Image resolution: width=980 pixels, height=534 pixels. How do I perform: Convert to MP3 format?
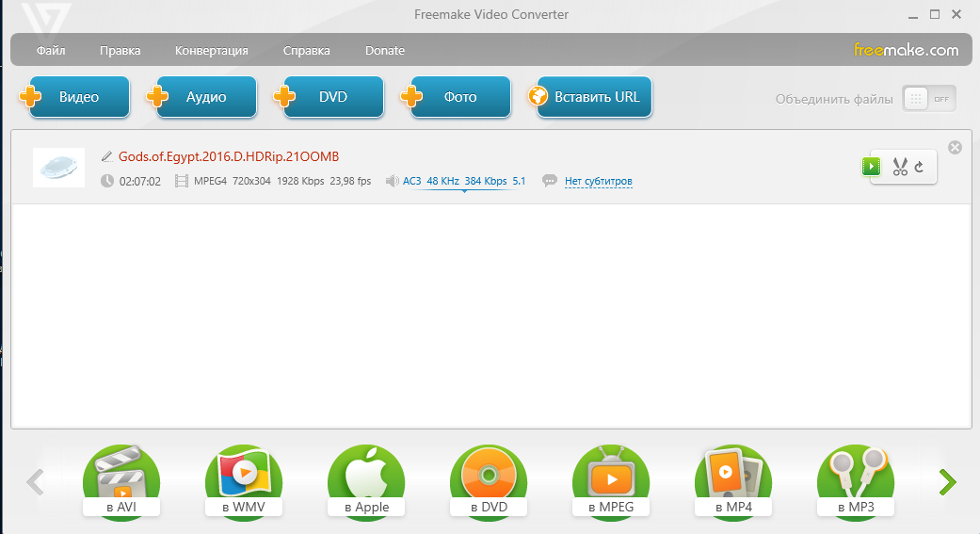pos(857,482)
